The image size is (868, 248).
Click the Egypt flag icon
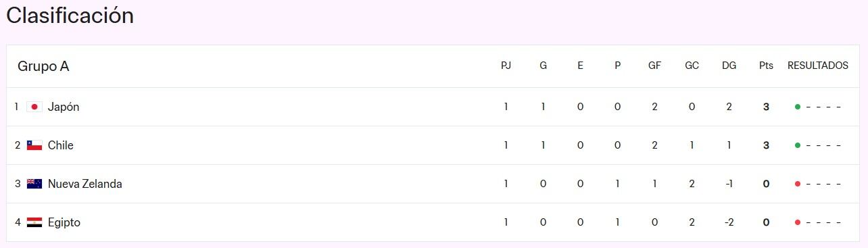tap(34, 222)
